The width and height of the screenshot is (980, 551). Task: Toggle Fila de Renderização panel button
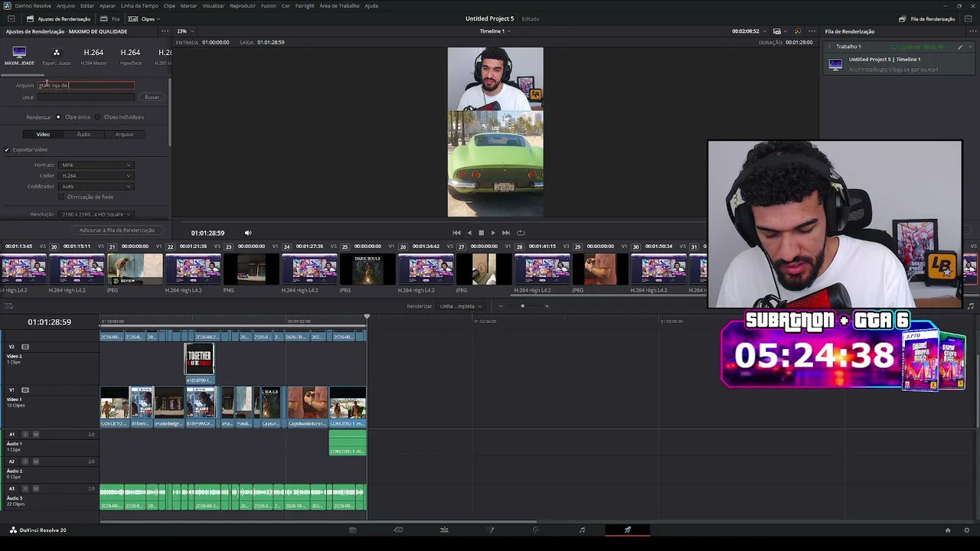tap(926, 18)
